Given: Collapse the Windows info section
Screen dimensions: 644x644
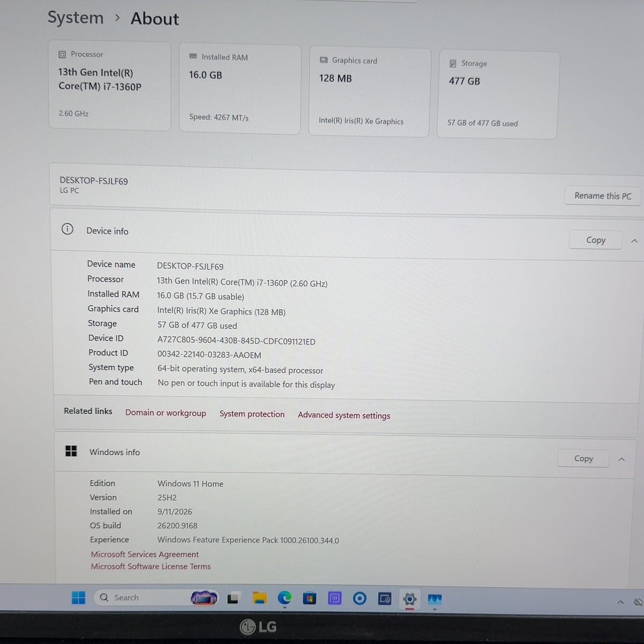Looking at the screenshot, I should click(x=621, y=459).
